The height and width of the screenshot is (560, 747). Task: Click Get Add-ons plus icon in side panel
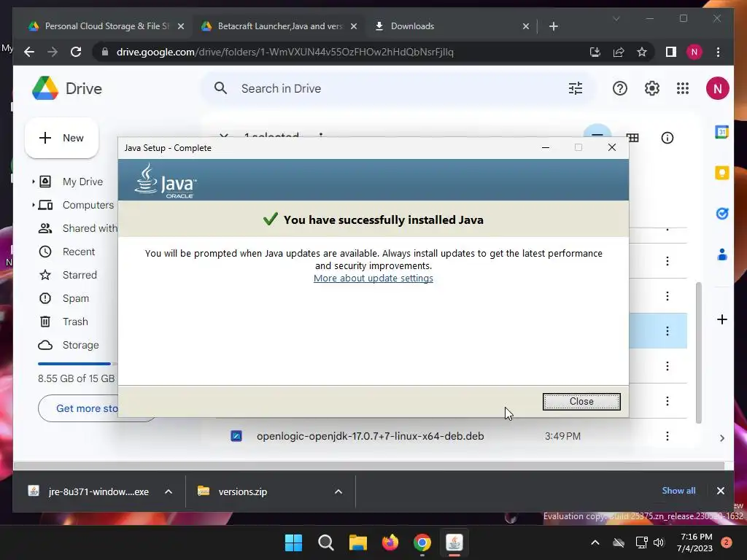click(x=721, y=319)
